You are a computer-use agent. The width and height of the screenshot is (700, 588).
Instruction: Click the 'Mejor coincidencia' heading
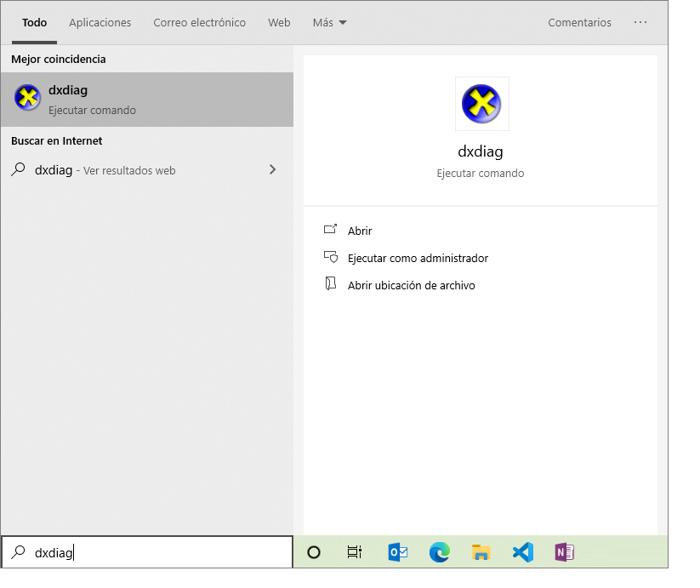[x=59, y=60]
